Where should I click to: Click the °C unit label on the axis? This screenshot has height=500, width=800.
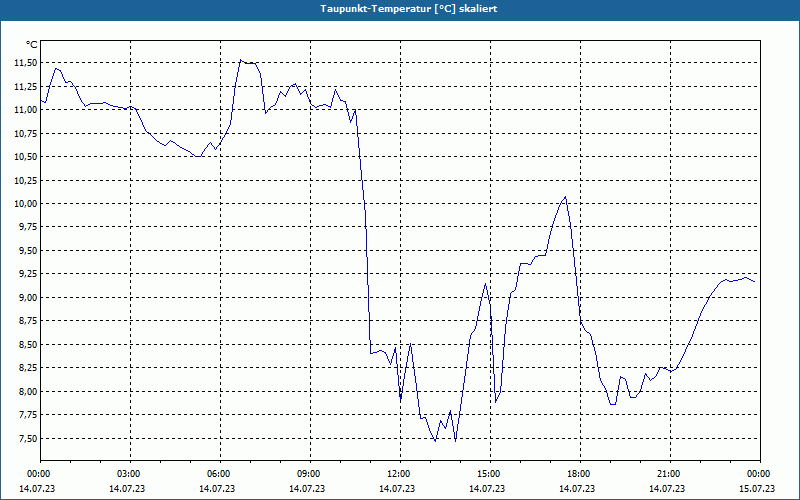pos(32,45)
